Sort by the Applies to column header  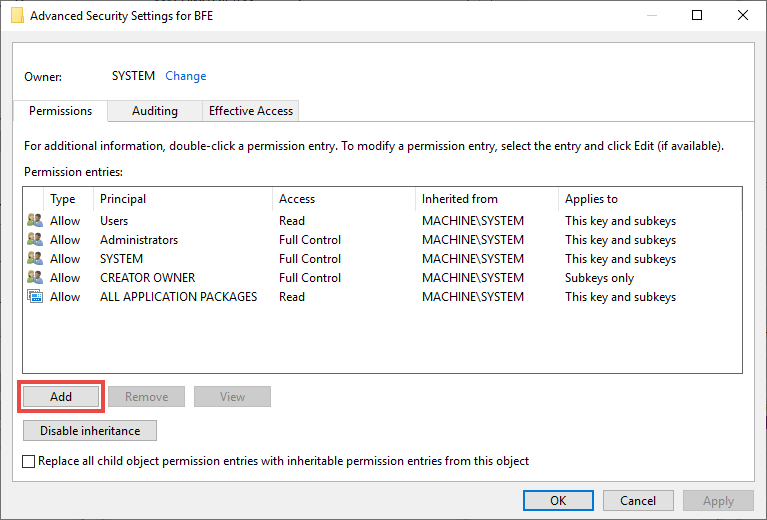tap(650, 199)
